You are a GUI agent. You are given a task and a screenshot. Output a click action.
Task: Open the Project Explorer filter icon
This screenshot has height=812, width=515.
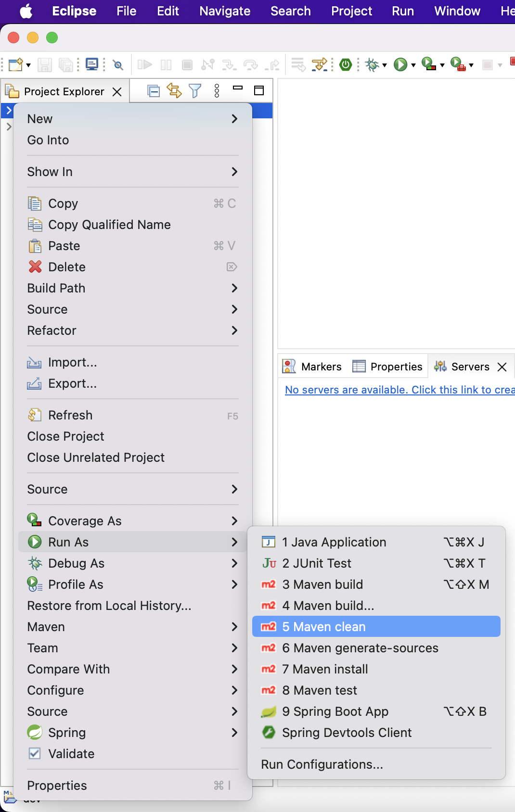[x=195, y=90]
